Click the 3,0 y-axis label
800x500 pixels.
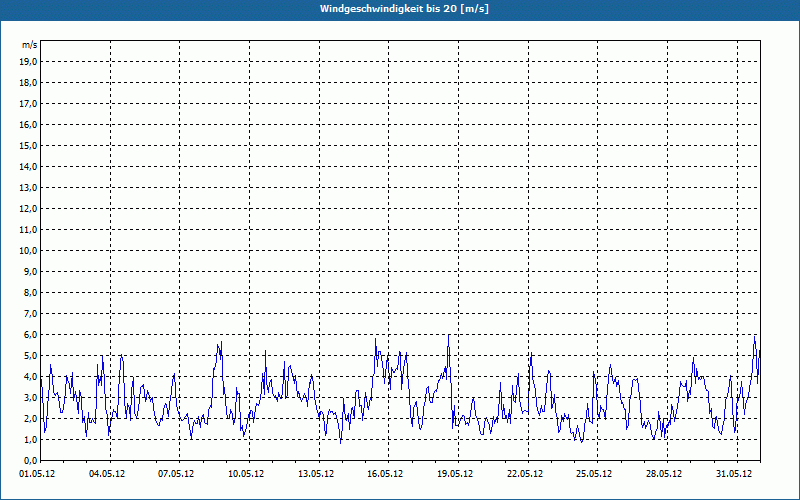pyautogui.click(x=30, y=397)
